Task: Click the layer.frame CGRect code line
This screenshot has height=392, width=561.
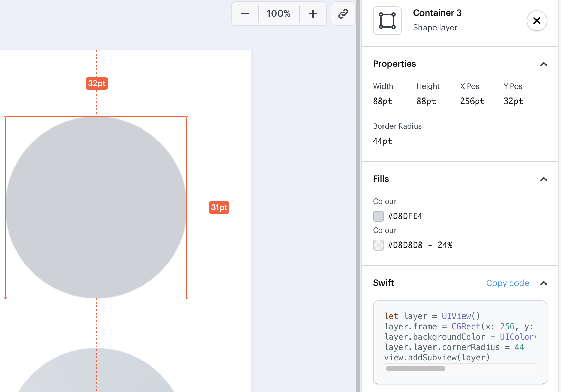Action: coord(459,327)
